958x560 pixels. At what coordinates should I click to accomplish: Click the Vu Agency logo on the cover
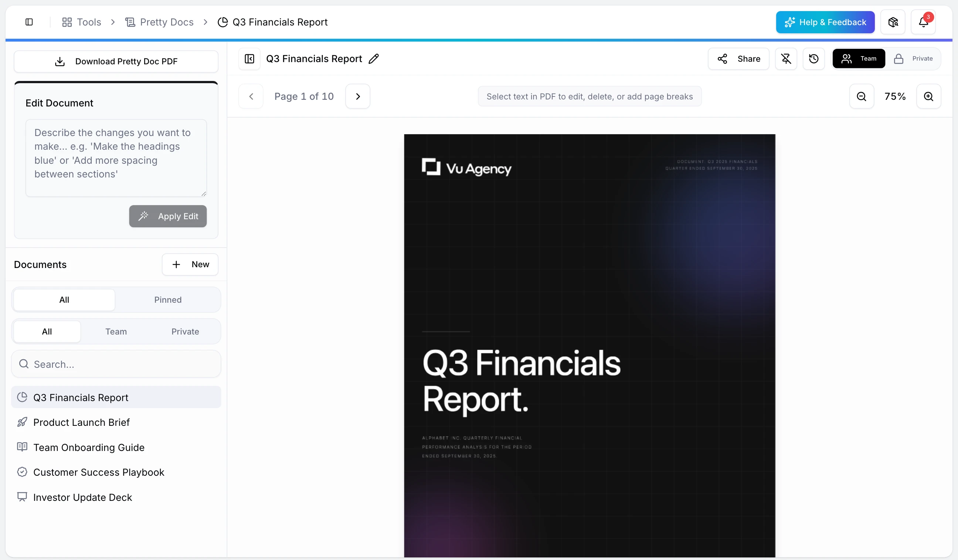coord(466,168)
